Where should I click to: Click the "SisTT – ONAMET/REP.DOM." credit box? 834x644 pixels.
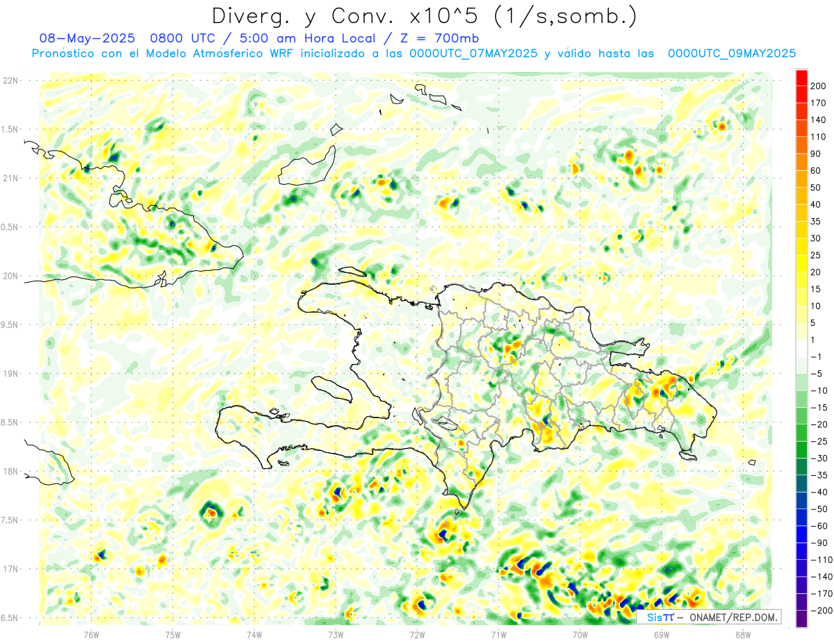(x=708, y=617)
